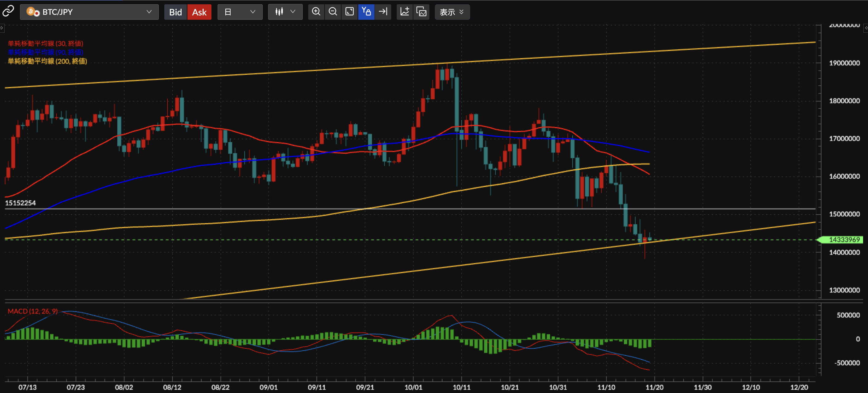
Task: Click the 200-period moving average label
Action: 47,61
